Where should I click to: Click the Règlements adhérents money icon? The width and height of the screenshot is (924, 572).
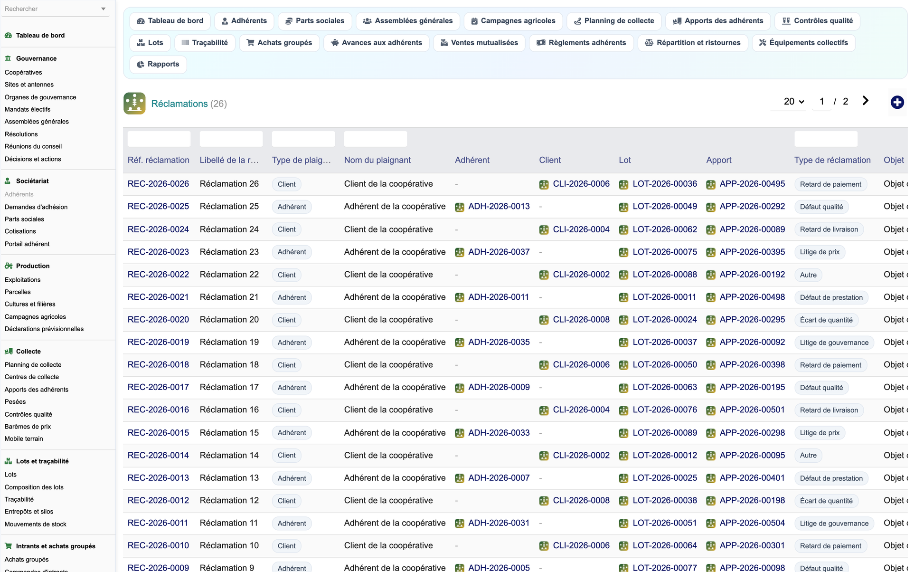(541, 43)
